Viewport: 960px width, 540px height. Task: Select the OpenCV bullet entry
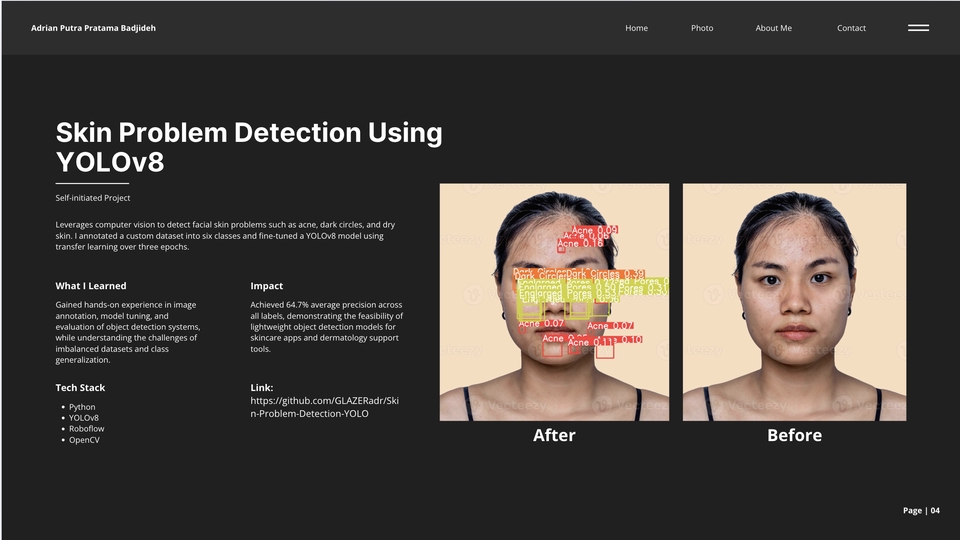click(x=84, y=440)
